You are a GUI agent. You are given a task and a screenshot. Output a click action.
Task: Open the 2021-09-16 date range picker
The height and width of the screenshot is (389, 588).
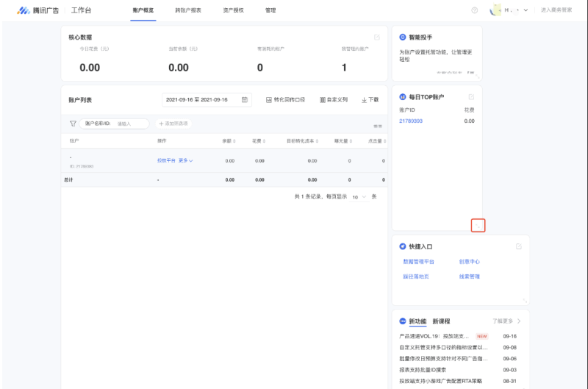click(x=207, y=100)
